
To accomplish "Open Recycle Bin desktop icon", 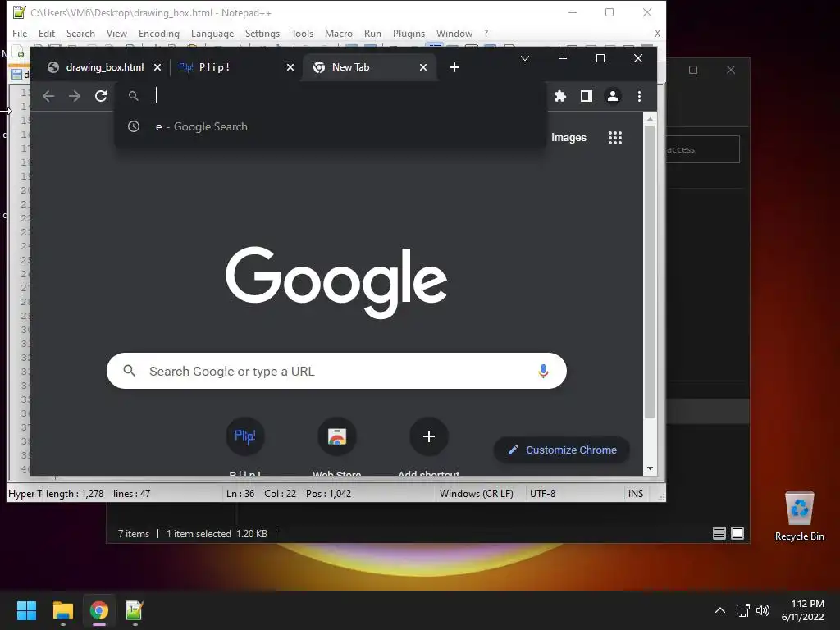I will pos(799,516).
